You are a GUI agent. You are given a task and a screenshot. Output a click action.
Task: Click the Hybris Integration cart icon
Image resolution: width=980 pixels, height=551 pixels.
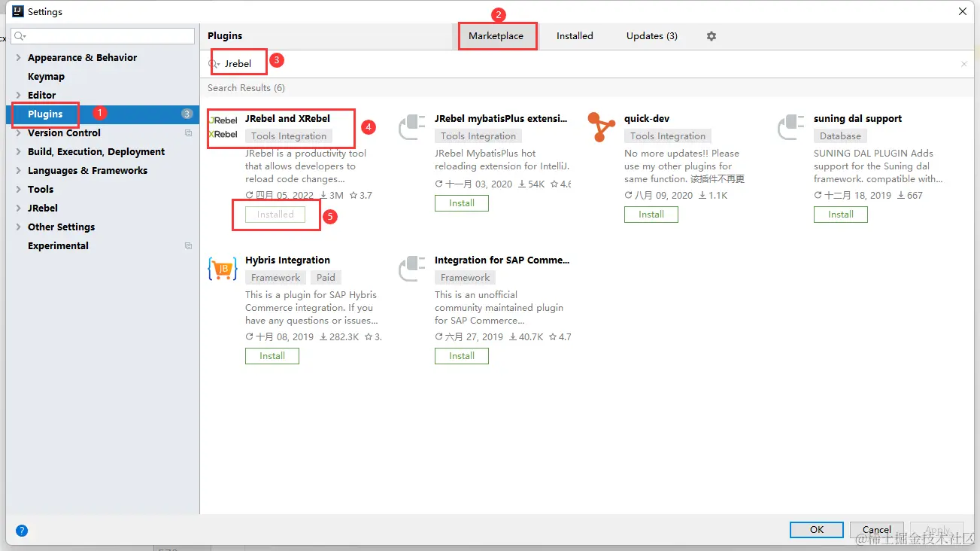tap(223, 269)
